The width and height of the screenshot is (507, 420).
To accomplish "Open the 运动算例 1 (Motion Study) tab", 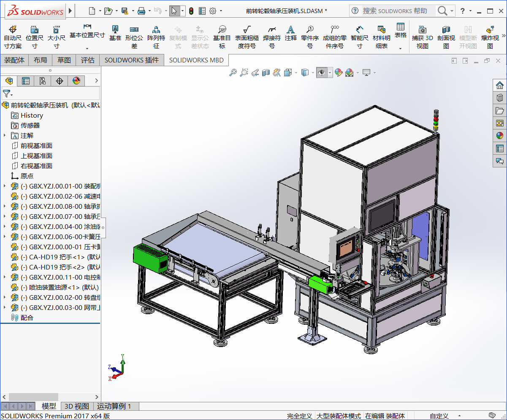I will [x=114, y=406].
